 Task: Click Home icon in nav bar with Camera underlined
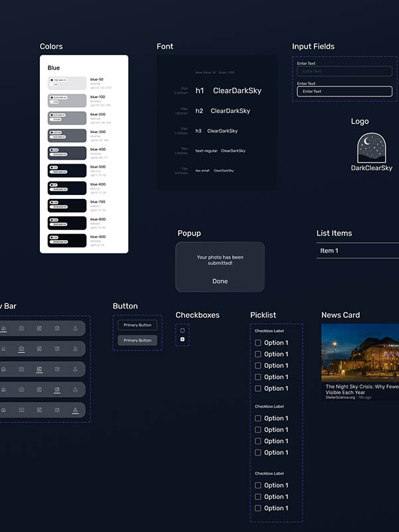point(3,348)
